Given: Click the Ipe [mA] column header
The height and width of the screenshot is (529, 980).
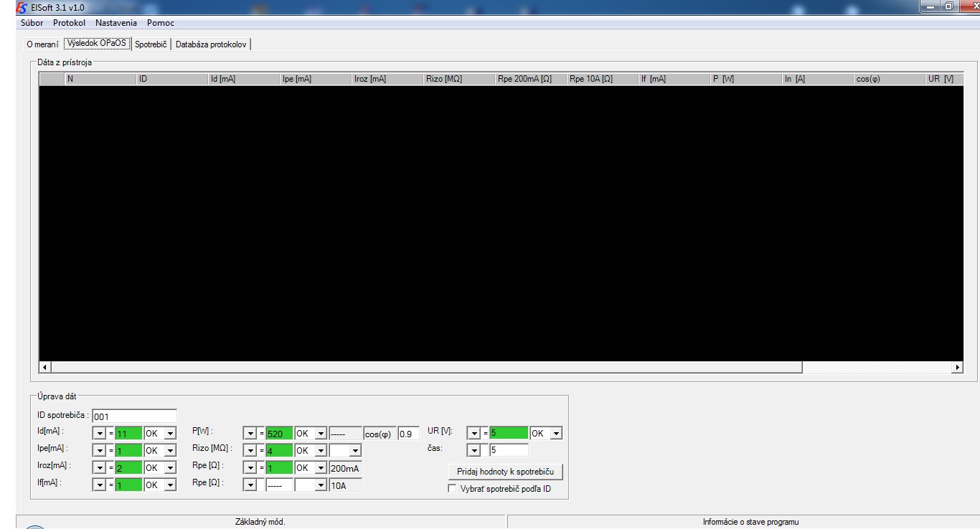Looking at the screenshot, I should 316,79.
